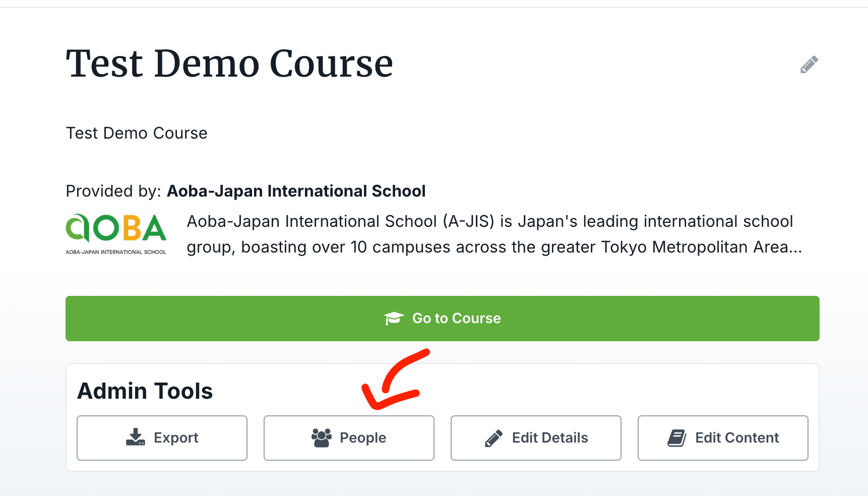Click the large Test Demo Course heading
The height and width of the screenshot is (496, 868).
(229, 64)
